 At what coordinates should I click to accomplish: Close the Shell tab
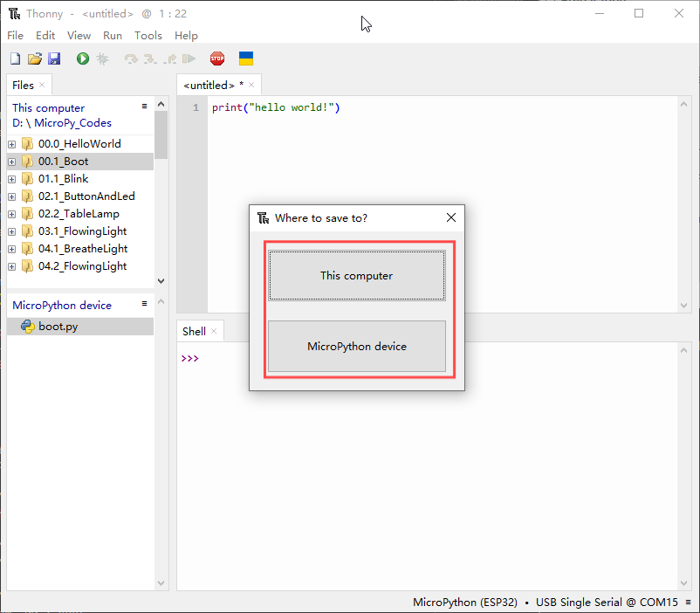214,331
